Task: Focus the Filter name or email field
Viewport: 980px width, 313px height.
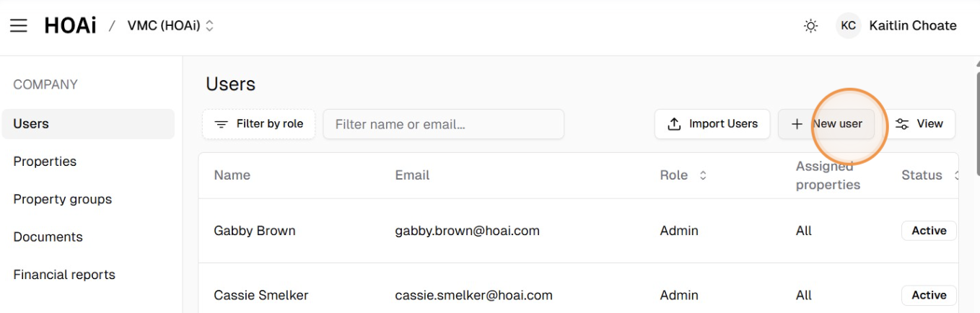Action: coord(443,124)
